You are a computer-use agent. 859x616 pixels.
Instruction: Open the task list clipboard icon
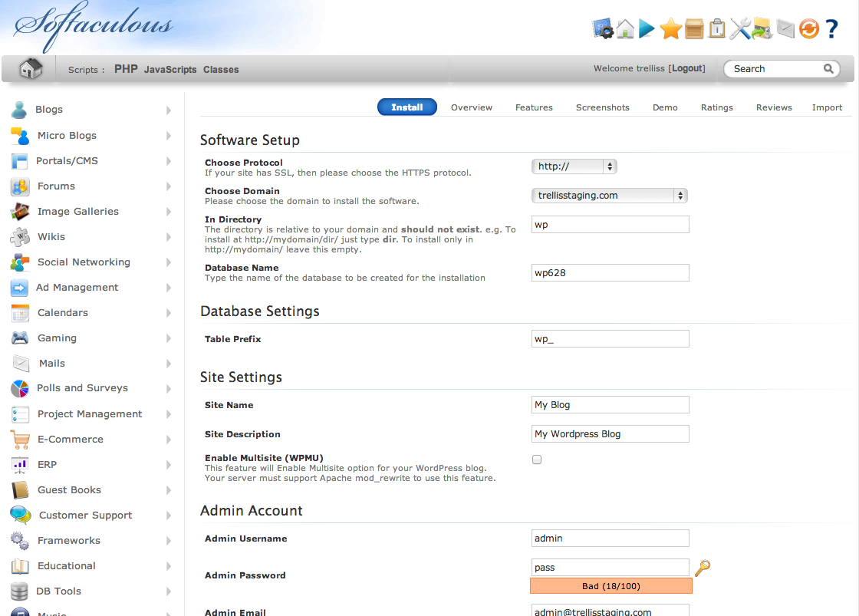[717, 28]
